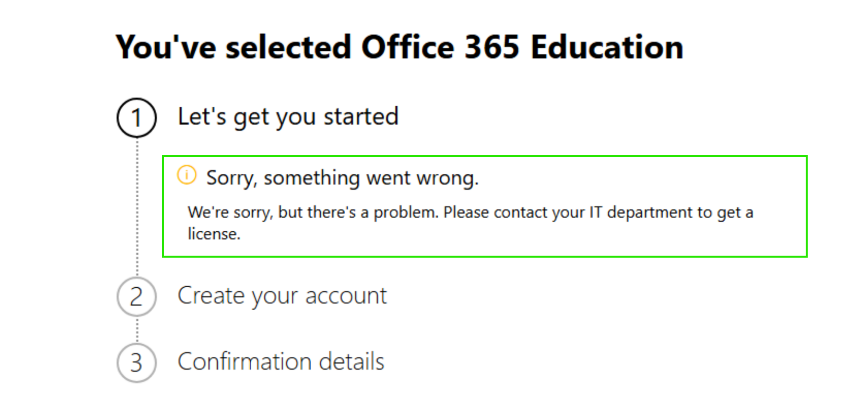Click the 'Sorry, something went wrong.' message title
The image size is (868, 403).
[342, 178]
